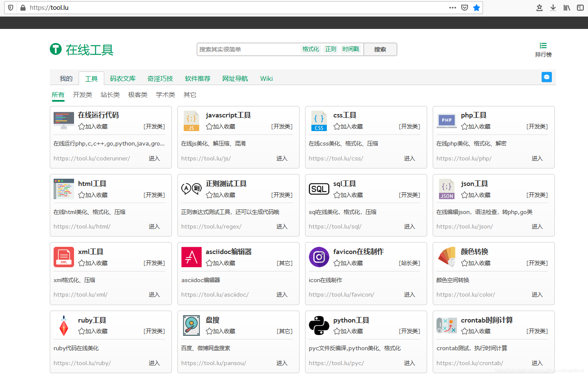Click the address bar lock icon
Image resolution: width=588 pixels, height=377 pixels.
click(x=23, y=8)
